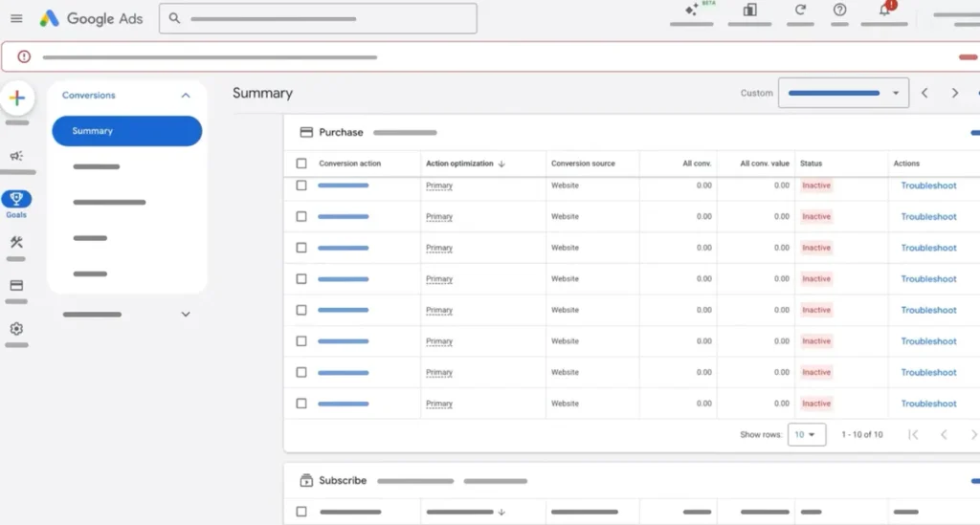Click the magnifier icon in the search box
Viewport: 980px width, 525px height.
(174, 19)
